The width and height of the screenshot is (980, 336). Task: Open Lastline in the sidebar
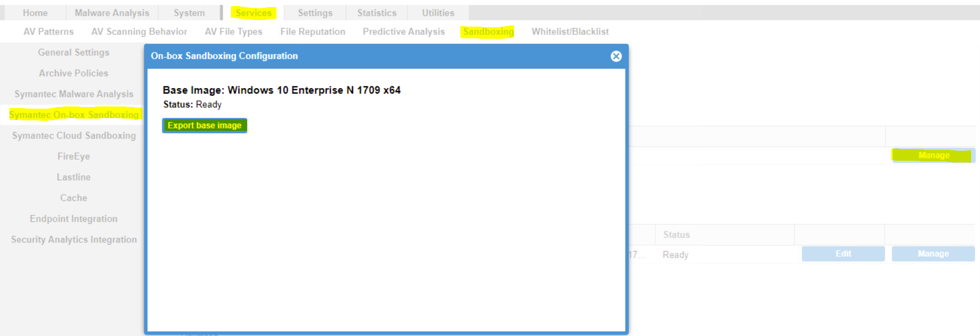tap(74, 177)
